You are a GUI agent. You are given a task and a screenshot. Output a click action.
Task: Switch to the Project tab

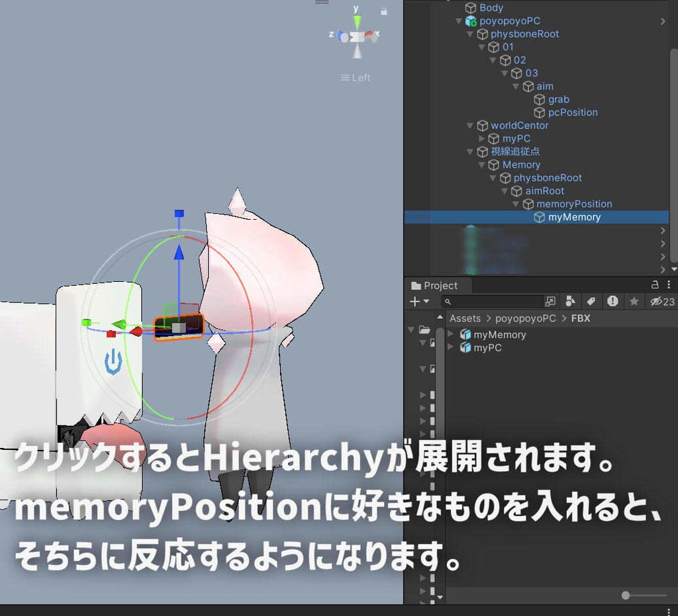pyautogui.click(x=438, y=286)
